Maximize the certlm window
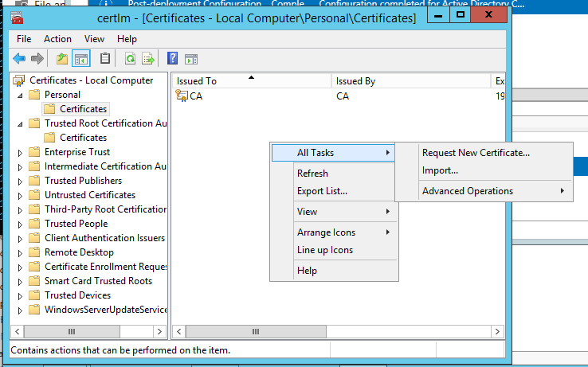The image size is (588, 367). pyautogui.click(x=461, y=15)
